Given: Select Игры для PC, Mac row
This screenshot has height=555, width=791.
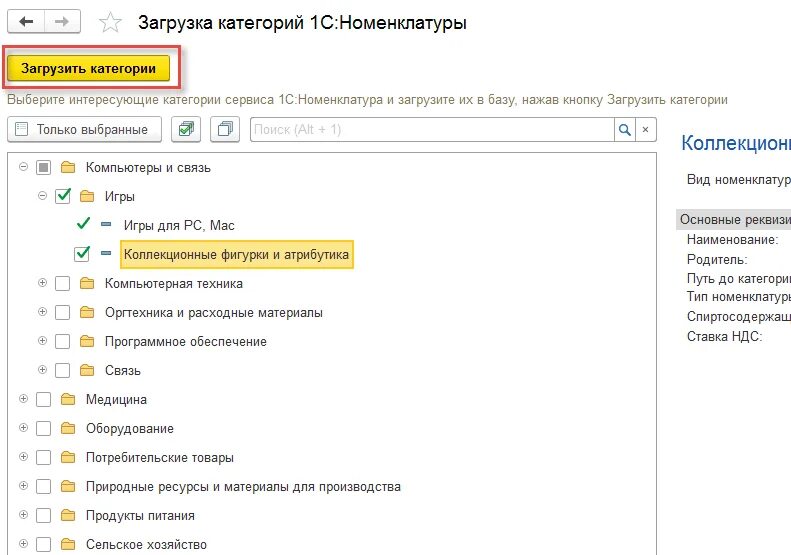Looking at the screenshot, I should coord(179,225).
